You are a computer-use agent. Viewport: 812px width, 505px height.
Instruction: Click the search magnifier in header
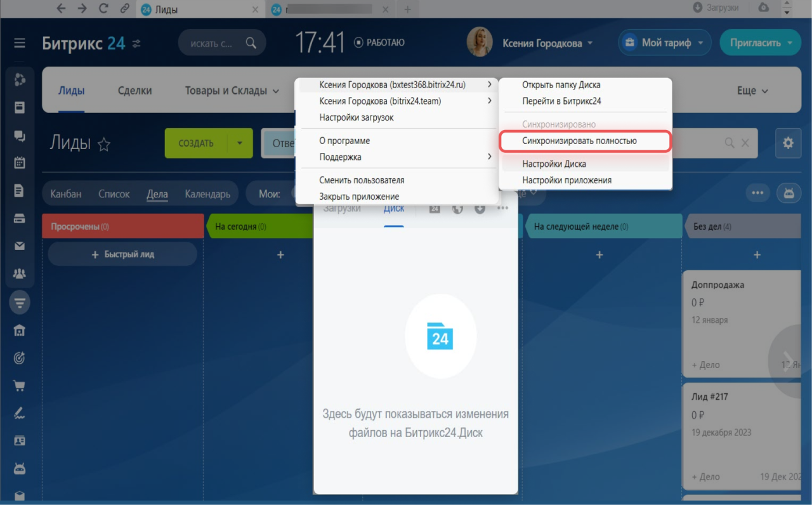[251, 43]
